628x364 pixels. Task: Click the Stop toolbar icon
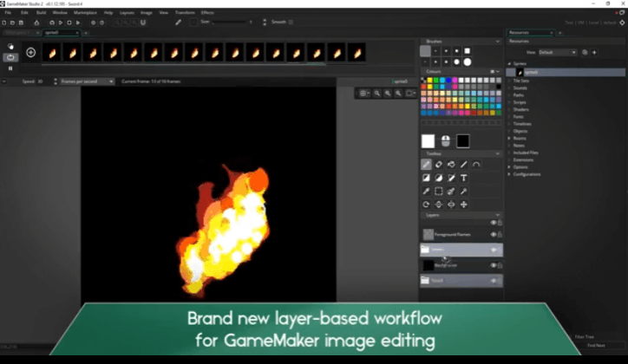pyautogui.click(x=69, y=23)
